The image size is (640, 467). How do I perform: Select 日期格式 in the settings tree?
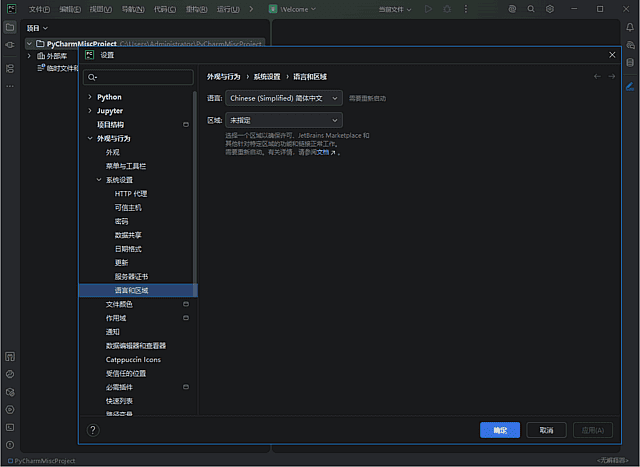click(x=128, y=248)
